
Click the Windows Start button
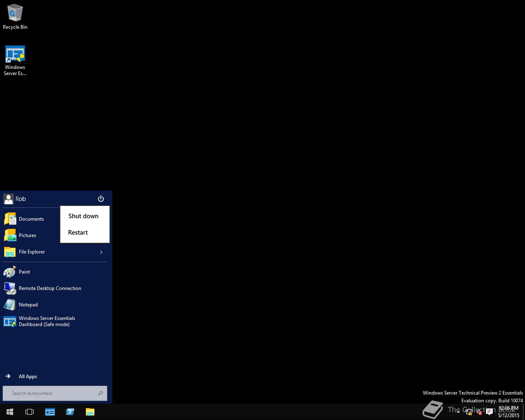[x=10, y=412]
